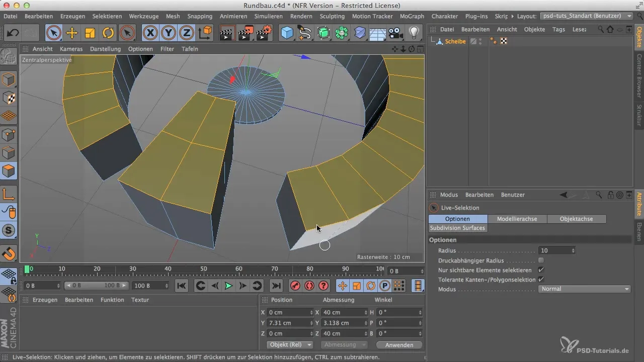The image size is (644, 362).
Task: Switch to Polygons mode
Action: click(9, 171)
